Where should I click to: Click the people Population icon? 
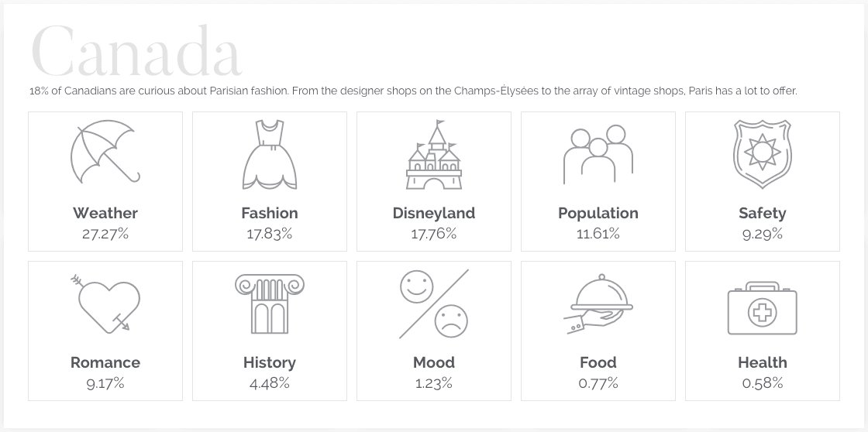click(x=598, y=153)
